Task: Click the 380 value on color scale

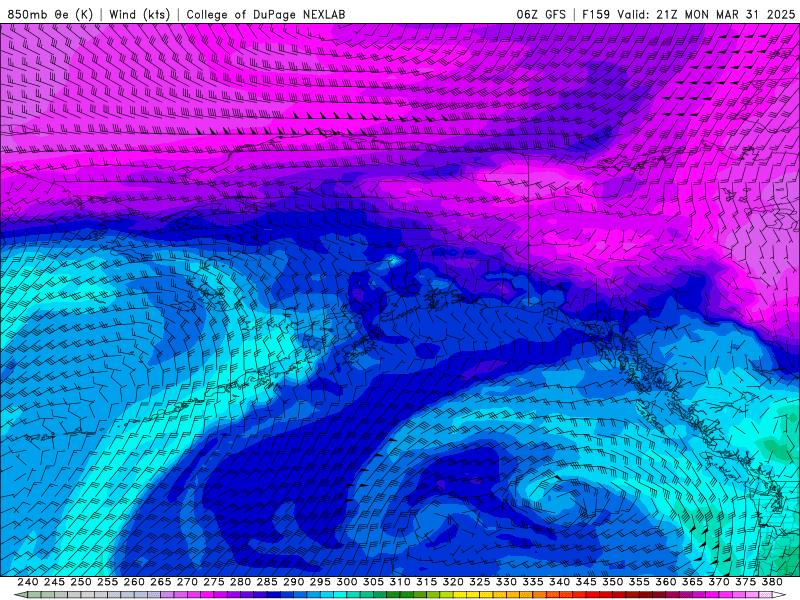Action: (x=772, y=582)
